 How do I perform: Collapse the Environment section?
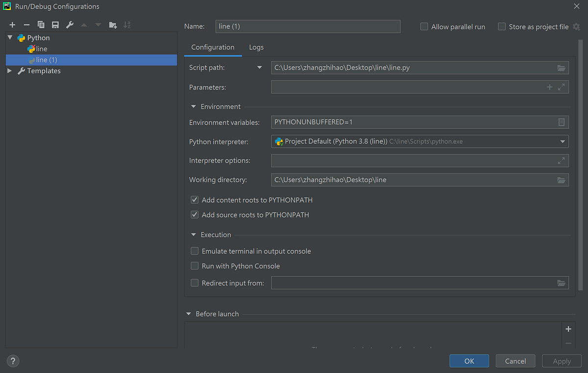[x=194, y=107]
